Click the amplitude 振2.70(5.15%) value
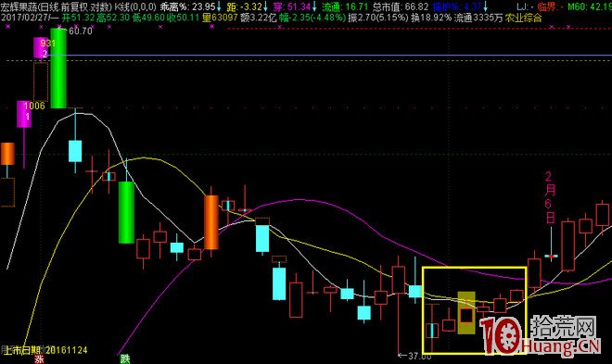 click(x=377, y=18)
